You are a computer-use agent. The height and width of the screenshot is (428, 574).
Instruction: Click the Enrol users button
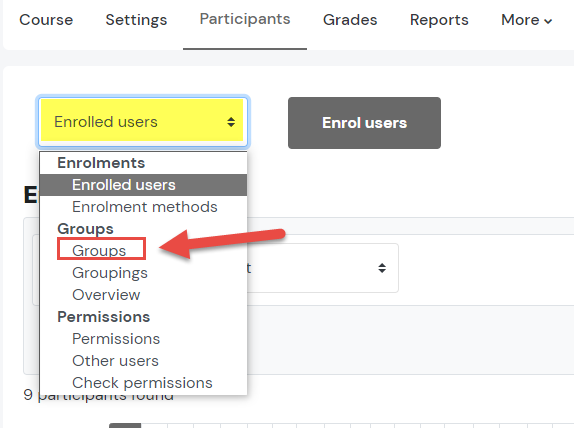[x=364, y=123]
